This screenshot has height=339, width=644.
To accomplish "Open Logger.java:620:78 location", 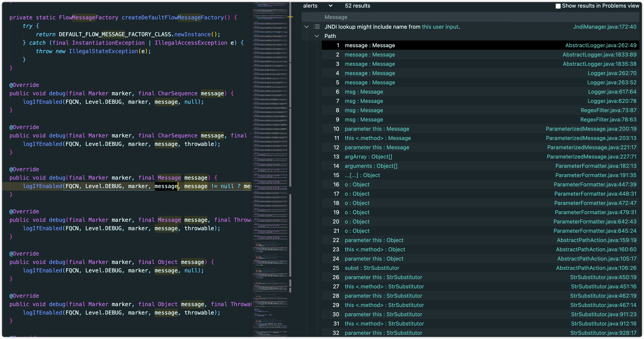I will pos(612,101).
